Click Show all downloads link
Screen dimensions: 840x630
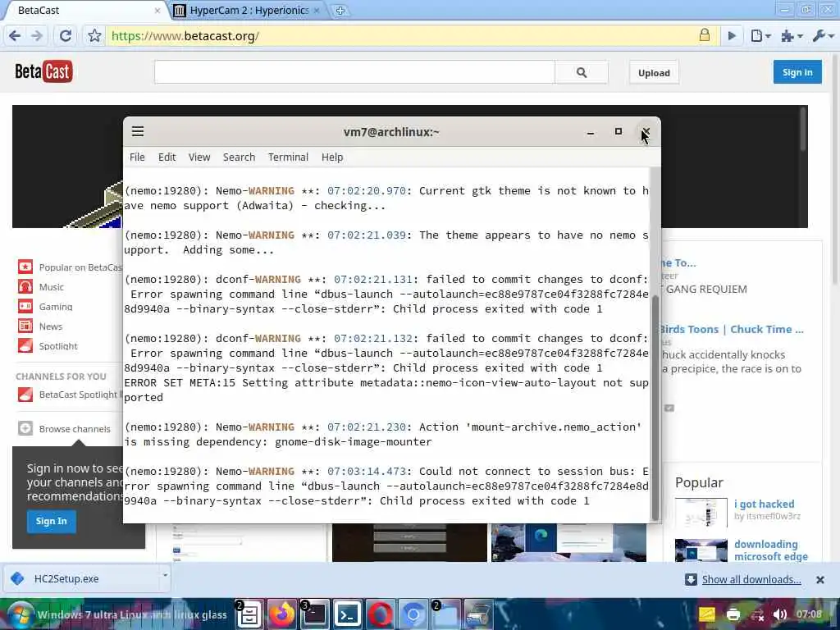pos(751,579)
